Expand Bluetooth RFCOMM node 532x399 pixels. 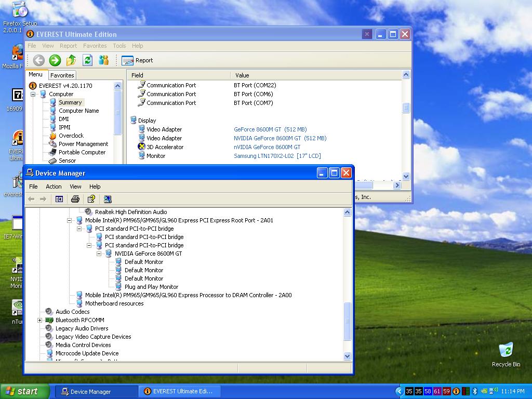pyautogui.click(x=39, y=320)
